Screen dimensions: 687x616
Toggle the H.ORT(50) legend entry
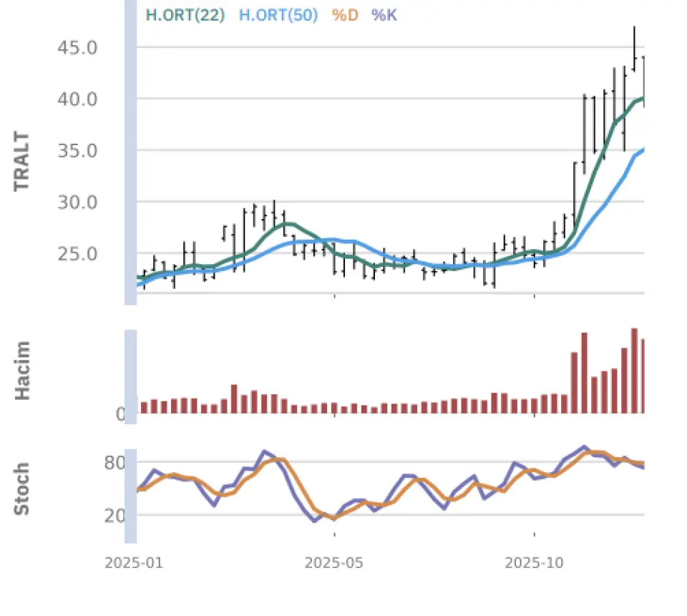[x=278, y=14]
